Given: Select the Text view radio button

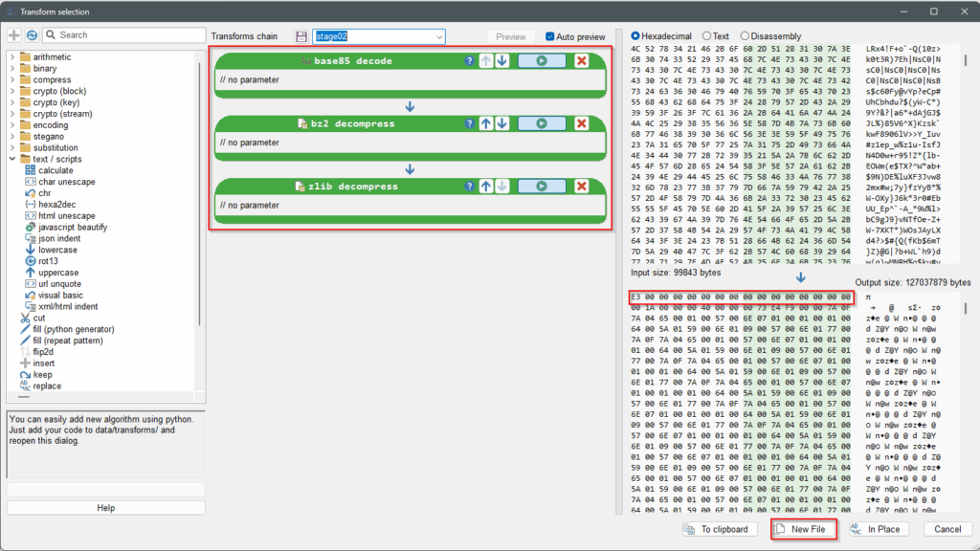Looking at the screenshot, I should click(x=707, y=36).
